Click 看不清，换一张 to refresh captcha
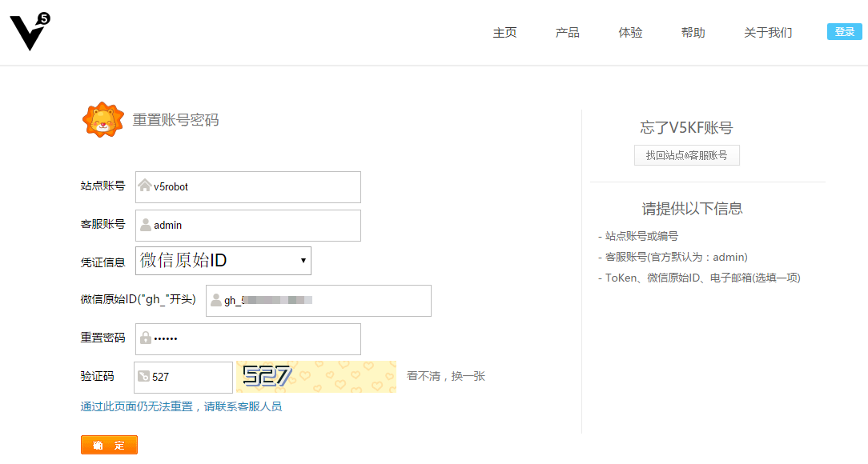Image resolution: width=868 pixels, height=464 pixels. 446,376
